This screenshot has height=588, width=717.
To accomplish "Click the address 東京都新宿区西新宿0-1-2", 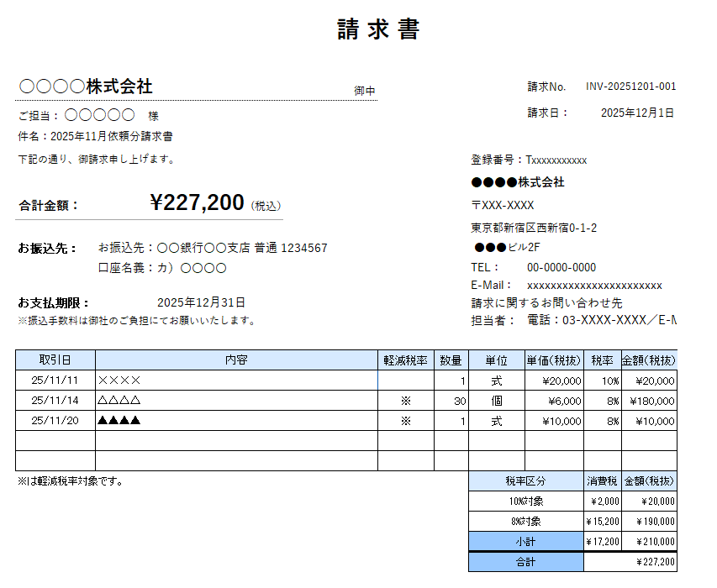I will [534, 228].
